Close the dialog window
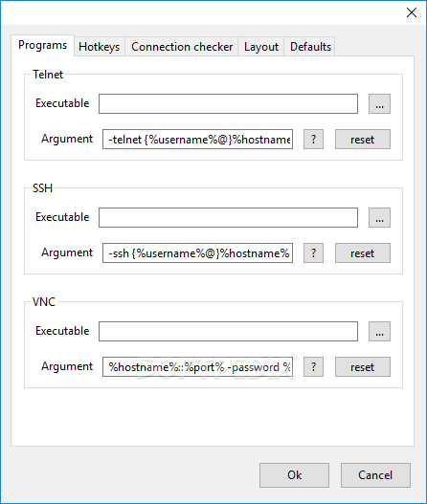The height and width of the screenshot is (504, 427). 412,12
